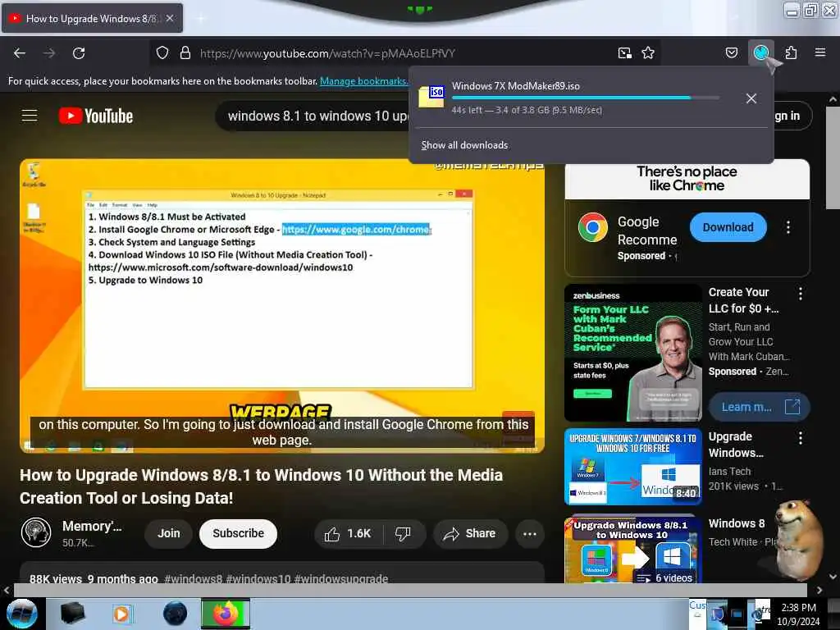Click the download progress bar
Image resolution: width=840 pixels, height=630 pixels.
(585, 98)
